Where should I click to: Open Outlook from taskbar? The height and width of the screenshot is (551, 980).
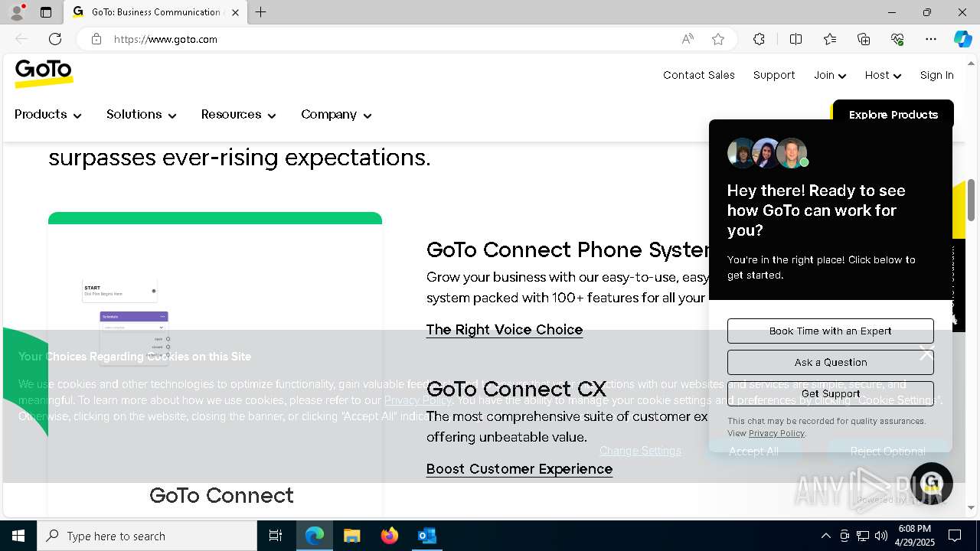coord(427,536)
